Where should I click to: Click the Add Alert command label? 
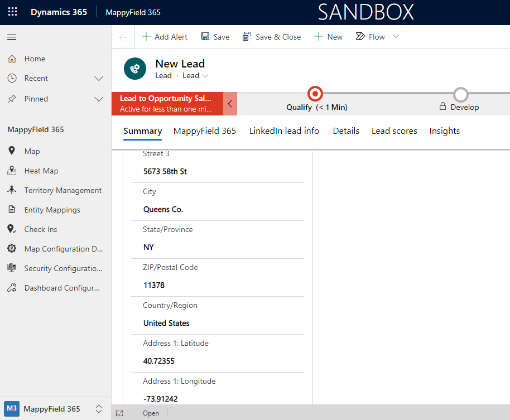coord(171,37)
